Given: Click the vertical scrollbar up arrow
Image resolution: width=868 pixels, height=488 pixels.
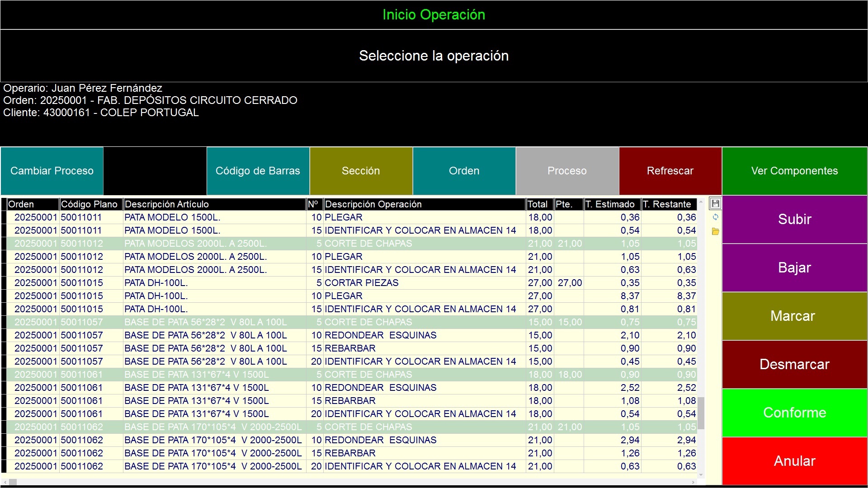Looking at the screenshot, I should coord(701,202).
